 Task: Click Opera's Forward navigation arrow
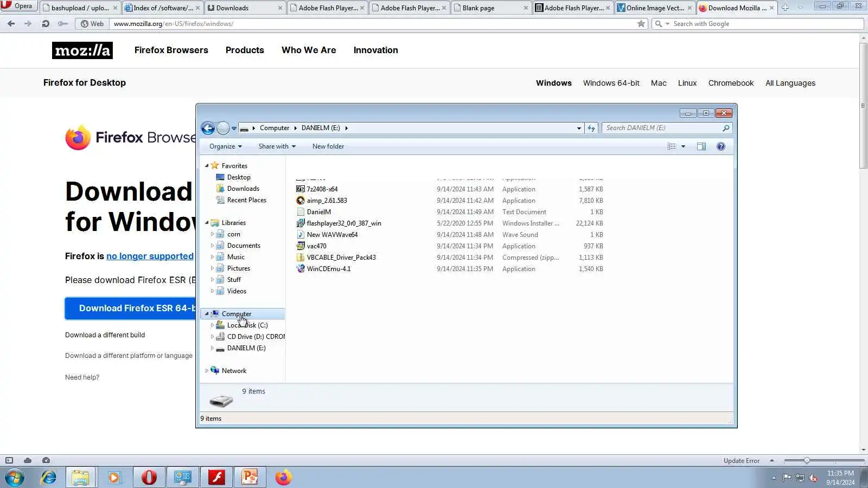pos(28,24)
